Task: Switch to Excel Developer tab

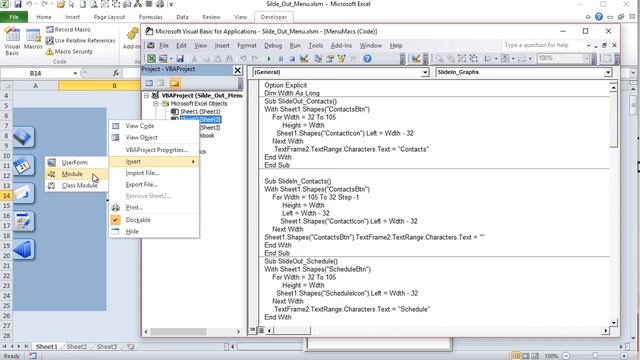Action: 273,17
